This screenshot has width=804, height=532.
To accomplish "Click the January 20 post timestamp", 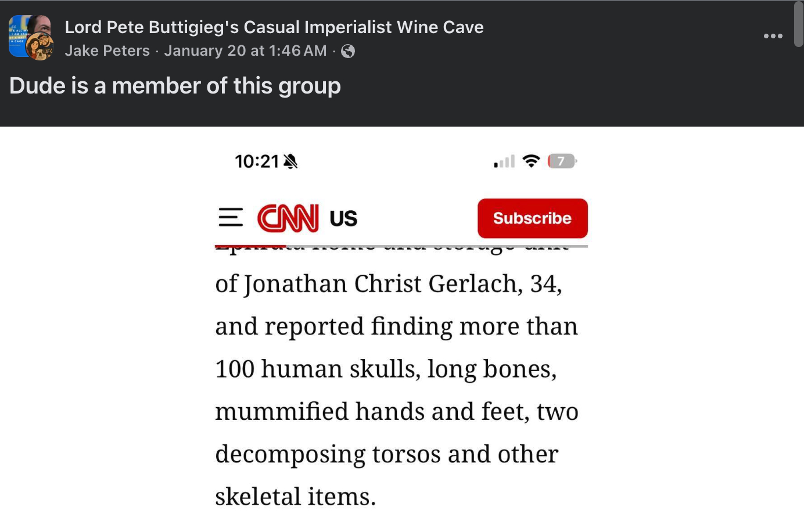I will 245,51.
